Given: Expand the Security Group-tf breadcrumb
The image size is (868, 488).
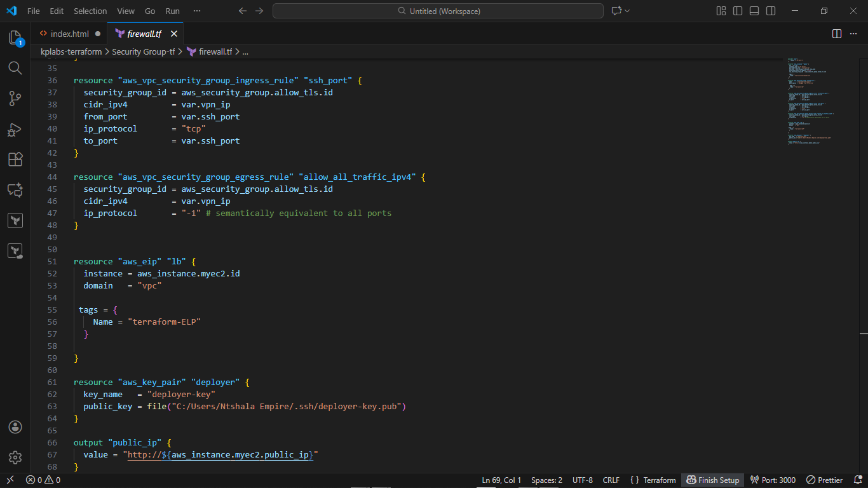Looking at the screenshot, I should [x=144, y=51].
